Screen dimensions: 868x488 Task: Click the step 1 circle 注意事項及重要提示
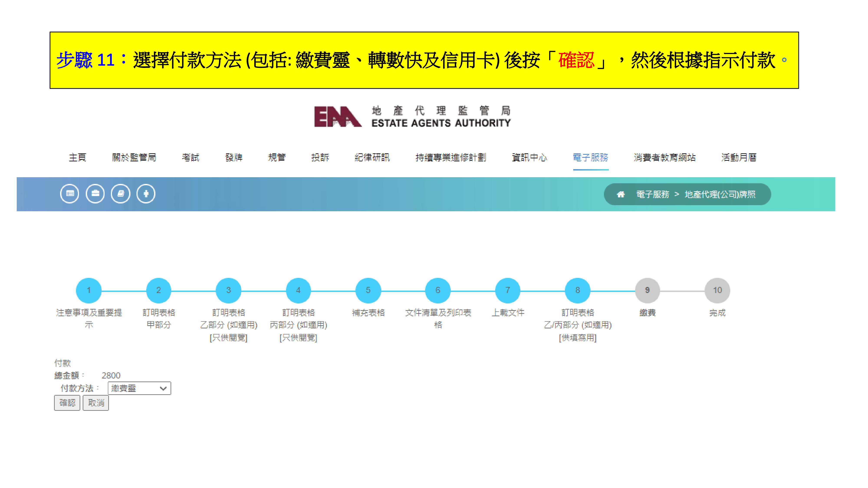point(89,290)
